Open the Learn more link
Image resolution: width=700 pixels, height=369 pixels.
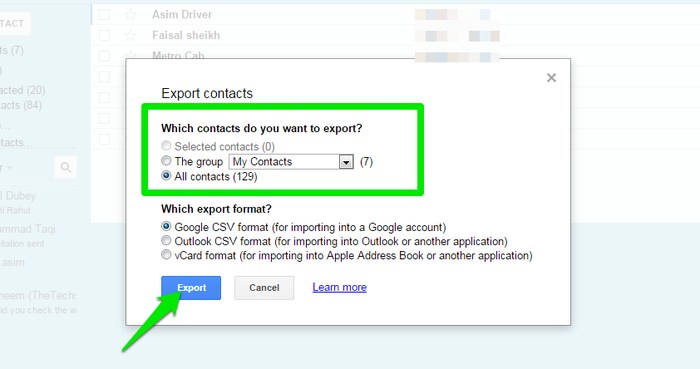339,287
